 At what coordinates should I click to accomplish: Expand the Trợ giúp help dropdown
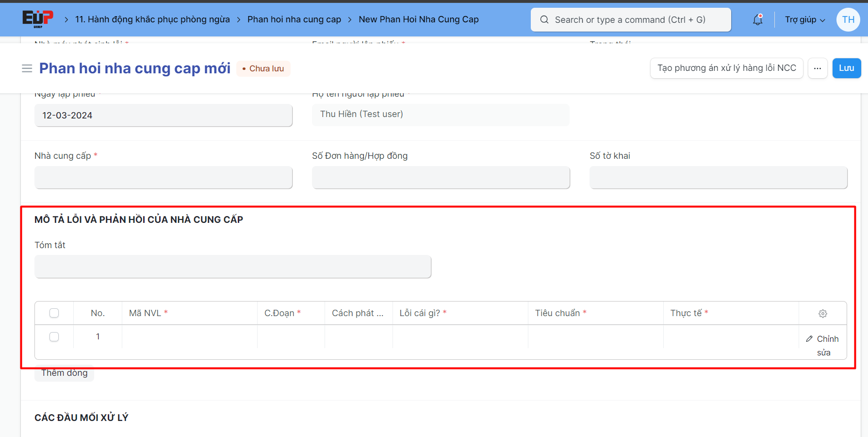(x=804, y=20)
